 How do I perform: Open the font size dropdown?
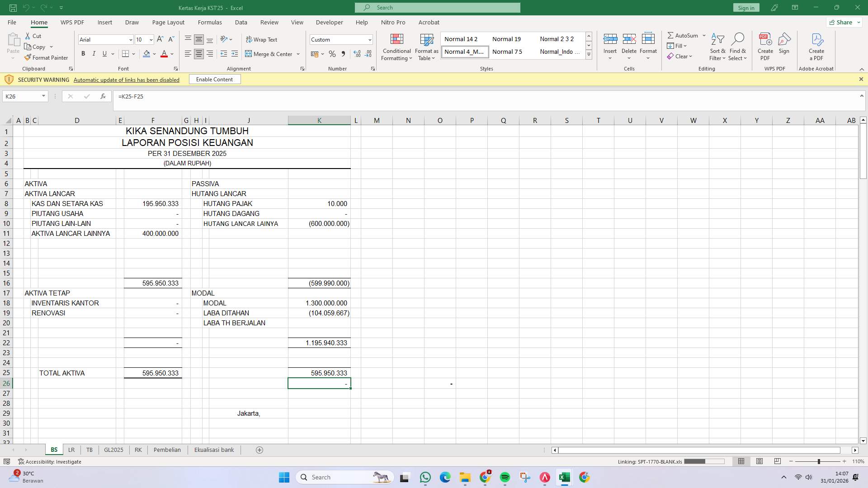click(151, 40)
